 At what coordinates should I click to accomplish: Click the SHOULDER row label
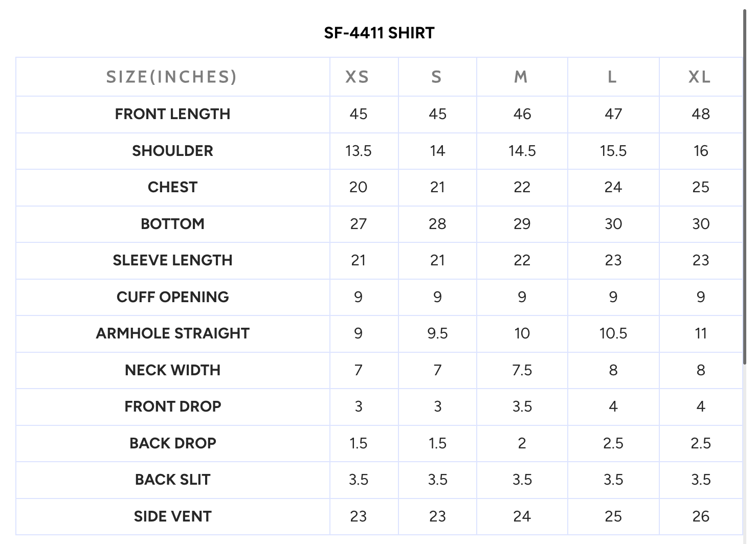coord(172,151)
